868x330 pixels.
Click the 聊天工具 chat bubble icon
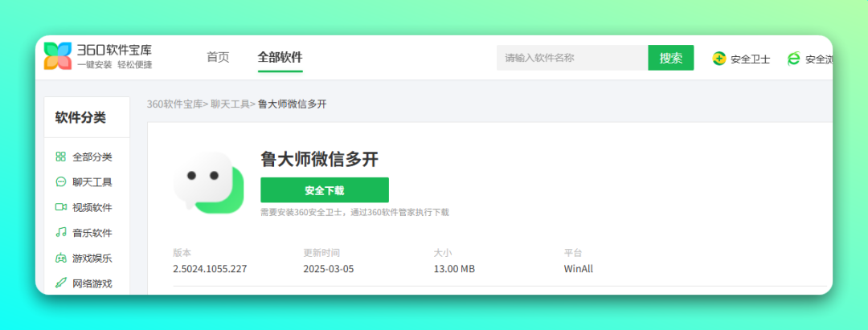click(61, 181)
